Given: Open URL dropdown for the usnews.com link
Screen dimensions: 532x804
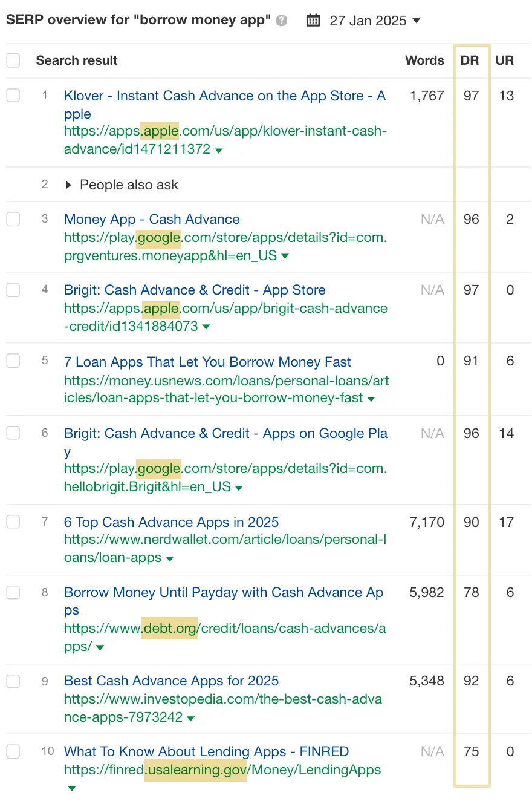Looking at the screenshot, I should tap(371, 399).
